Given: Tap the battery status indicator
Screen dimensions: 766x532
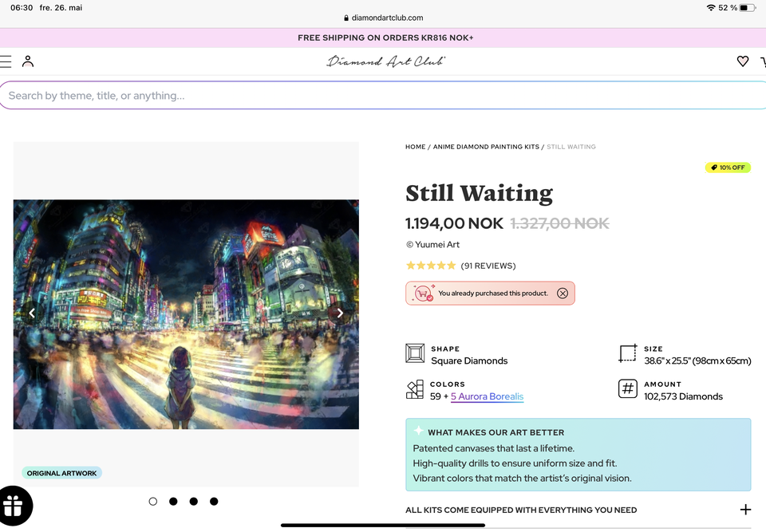Looking at the screenshot, I should [748, 8].
